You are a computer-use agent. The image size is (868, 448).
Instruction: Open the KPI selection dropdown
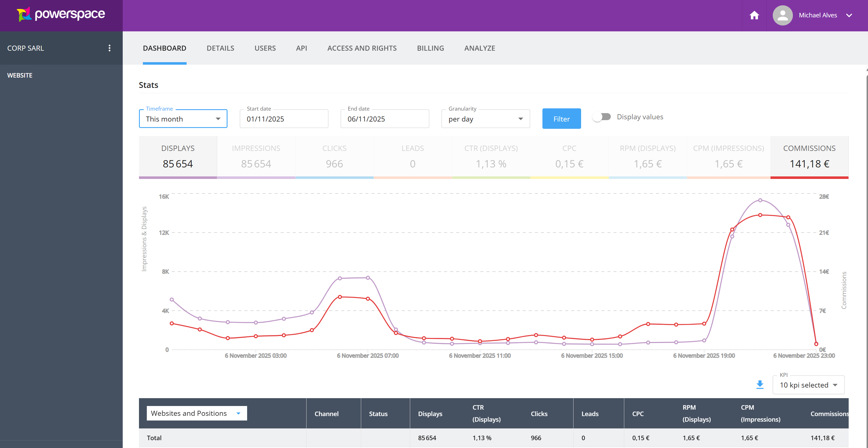808,385
